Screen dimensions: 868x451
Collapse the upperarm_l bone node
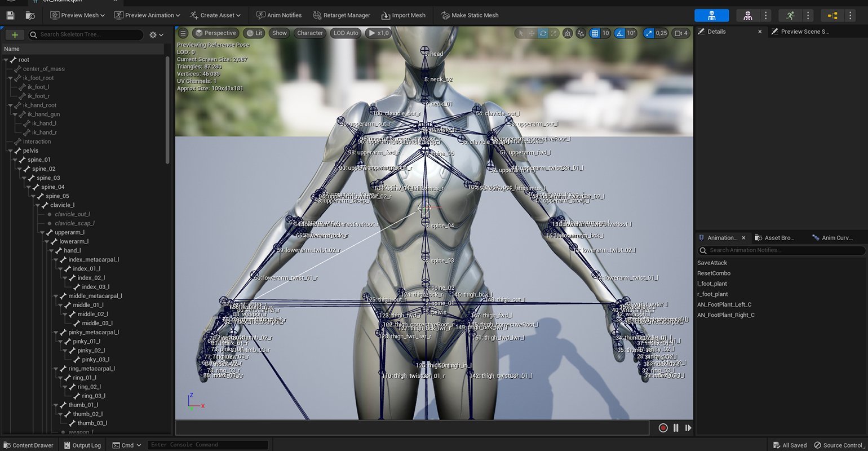point(42,232)
